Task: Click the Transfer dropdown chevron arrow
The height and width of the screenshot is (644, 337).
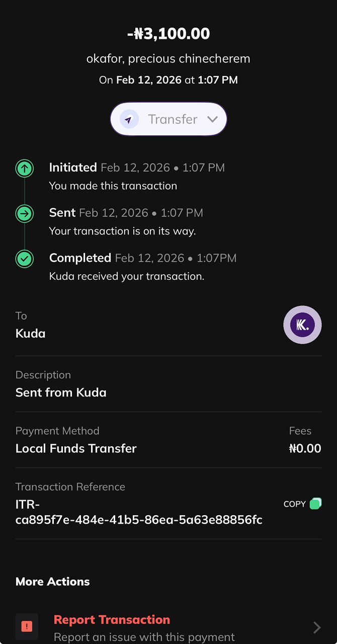Action: 212,119
